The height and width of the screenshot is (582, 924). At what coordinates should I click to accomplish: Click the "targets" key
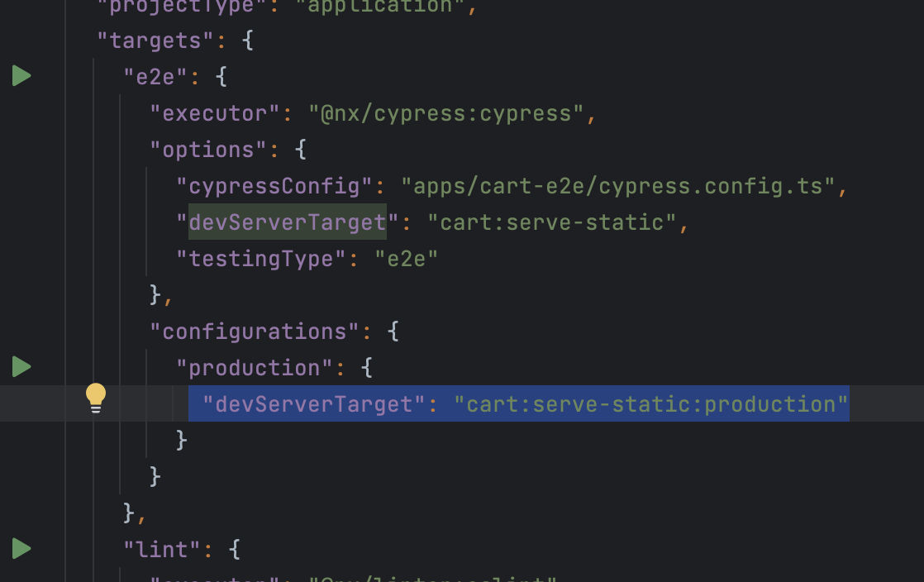tap(155, 41)
